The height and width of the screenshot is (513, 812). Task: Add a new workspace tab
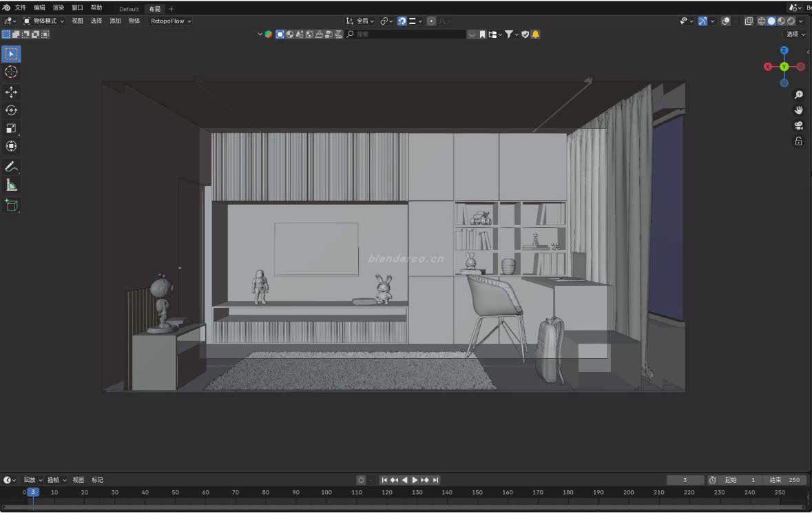171,9
